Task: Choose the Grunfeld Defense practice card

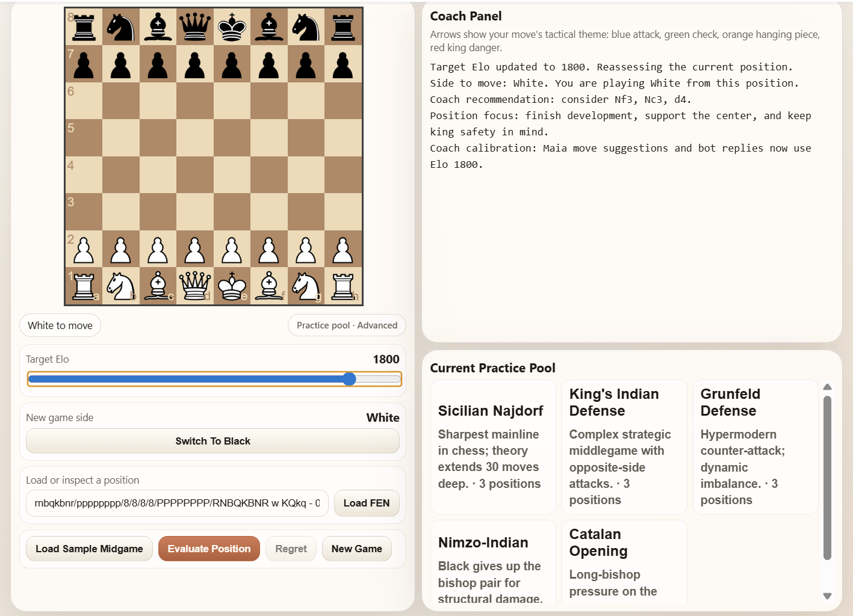Action: (x=755, y=447)
